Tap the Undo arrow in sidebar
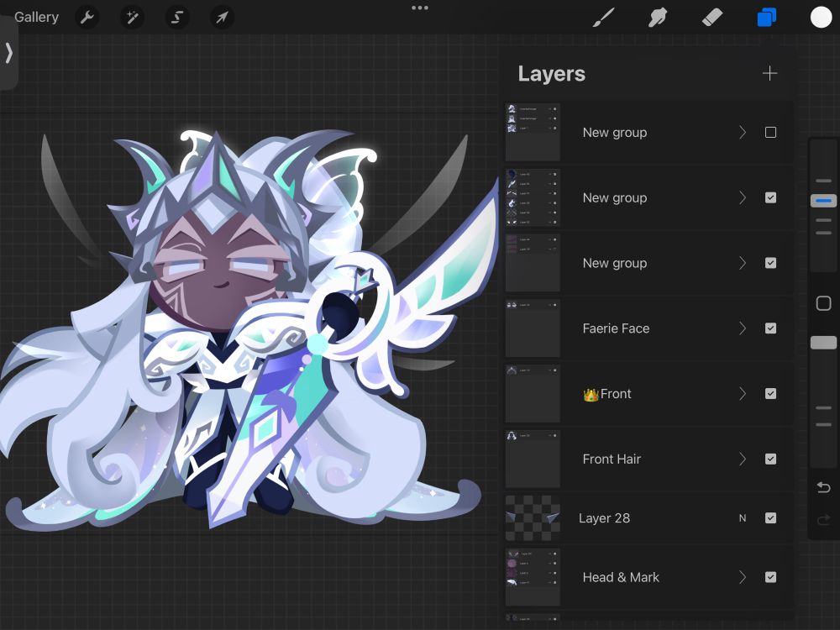The image size is (840, 630). click(823, 487)
